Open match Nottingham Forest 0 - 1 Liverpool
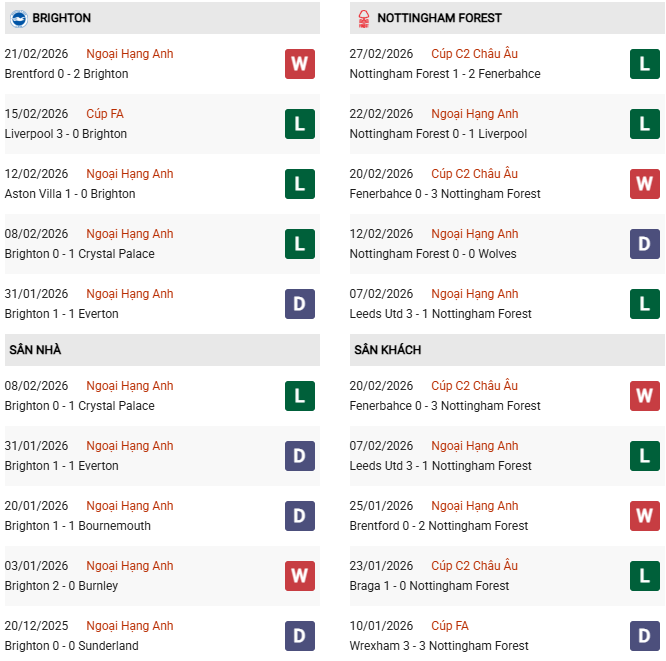 coord(438,134)
